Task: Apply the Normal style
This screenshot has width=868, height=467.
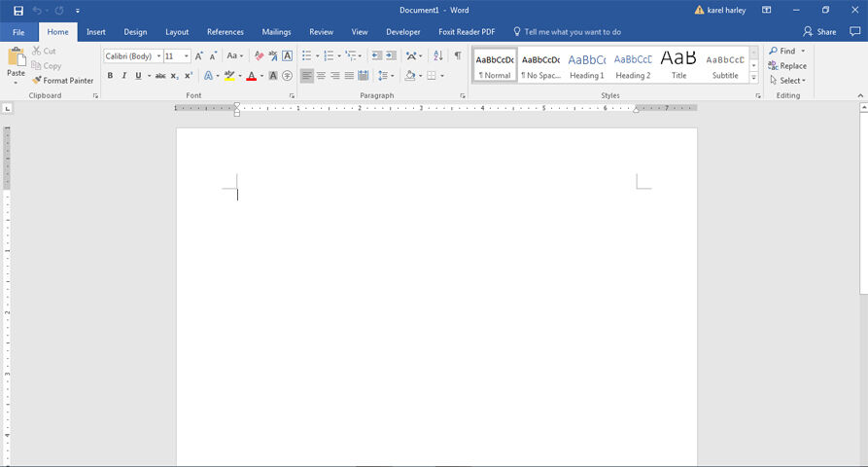Action: click(x=495, y=66)
